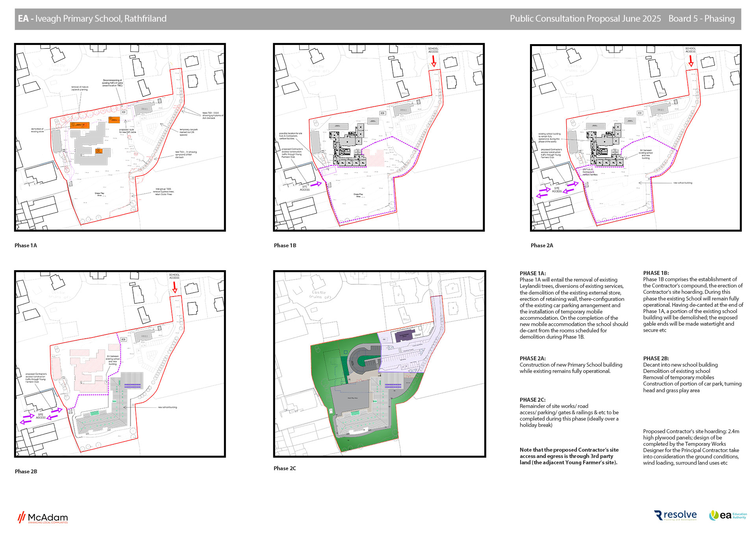Open the Phase 2B site plan

[120, 363]
